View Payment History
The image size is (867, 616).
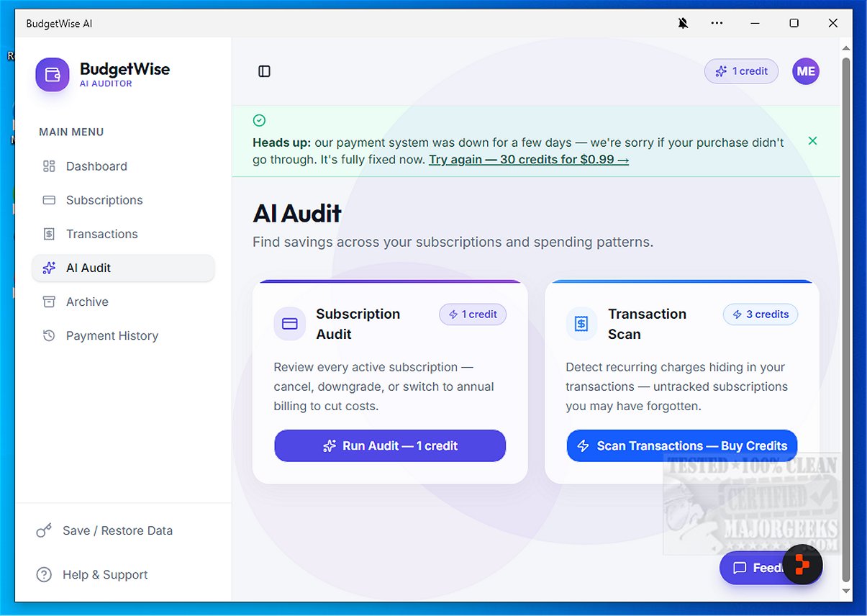pyautogui.click(x=123, y=335)
